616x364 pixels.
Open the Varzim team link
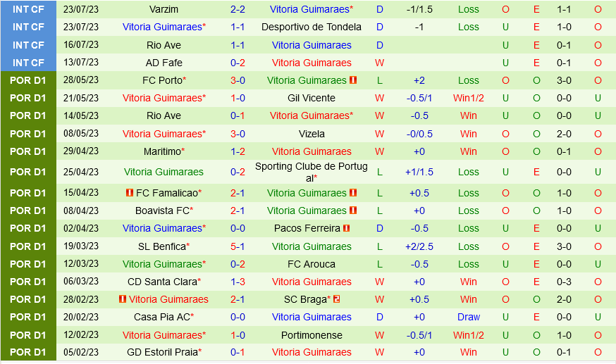click(x=164, y=9)
